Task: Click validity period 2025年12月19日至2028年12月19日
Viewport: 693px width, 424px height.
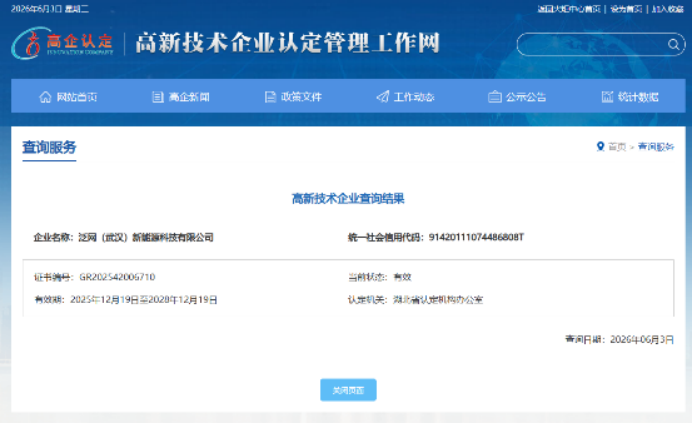Action: [144, 300]
